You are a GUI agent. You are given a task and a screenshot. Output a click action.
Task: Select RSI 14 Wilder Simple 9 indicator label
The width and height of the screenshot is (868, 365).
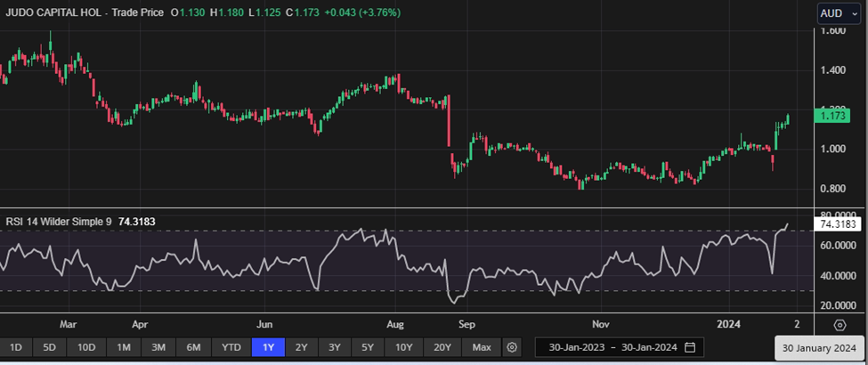coord(59,222)
